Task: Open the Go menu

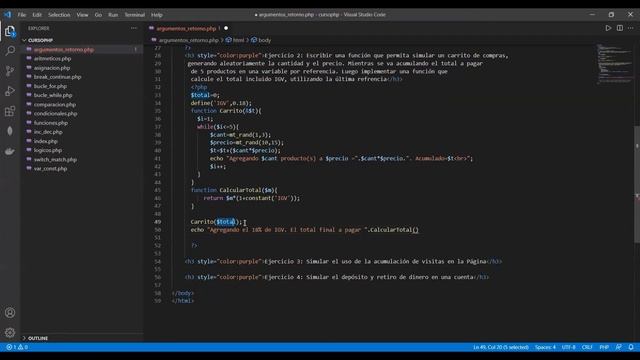Action: [x=98, y=15]
